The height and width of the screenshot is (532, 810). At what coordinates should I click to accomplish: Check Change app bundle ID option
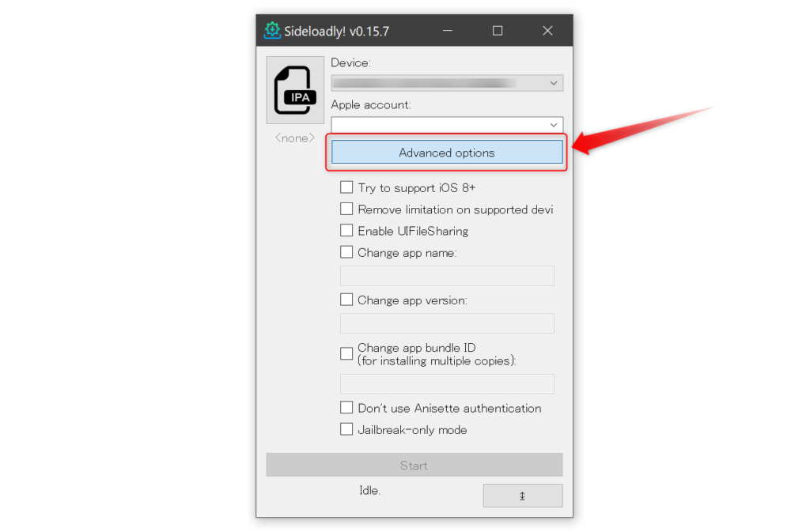pos(346,354)
